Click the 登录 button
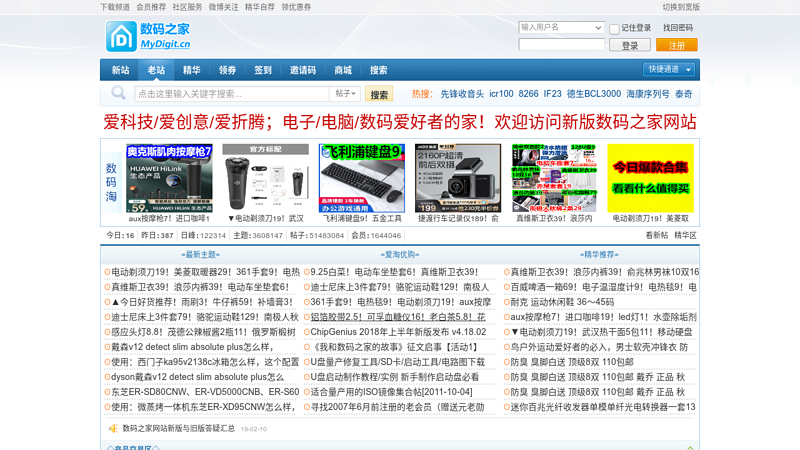The height and width of the screenshot is (450, 800). [x=630, y=45]
